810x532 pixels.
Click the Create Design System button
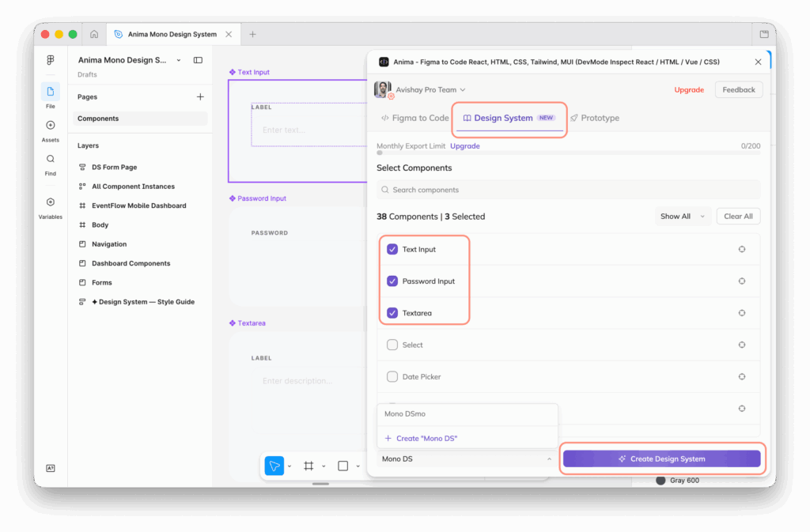pyautogui.click(x=662, y=458)
